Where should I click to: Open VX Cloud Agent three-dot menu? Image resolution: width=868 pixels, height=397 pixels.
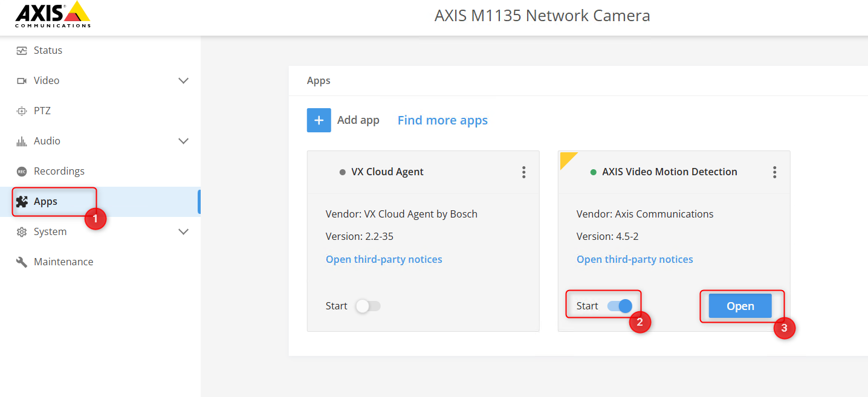[x=523, y=172]
